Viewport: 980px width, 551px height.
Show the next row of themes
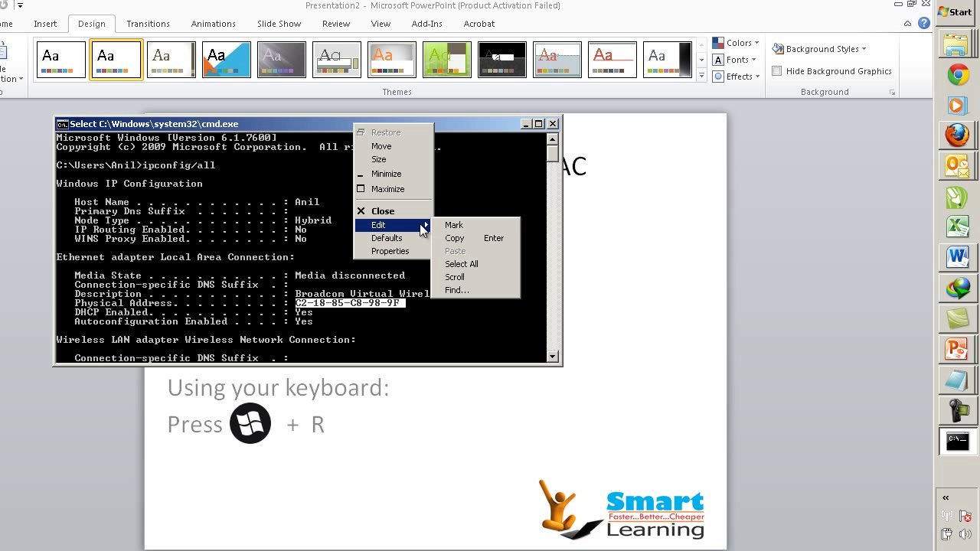(x=701, y=60)
